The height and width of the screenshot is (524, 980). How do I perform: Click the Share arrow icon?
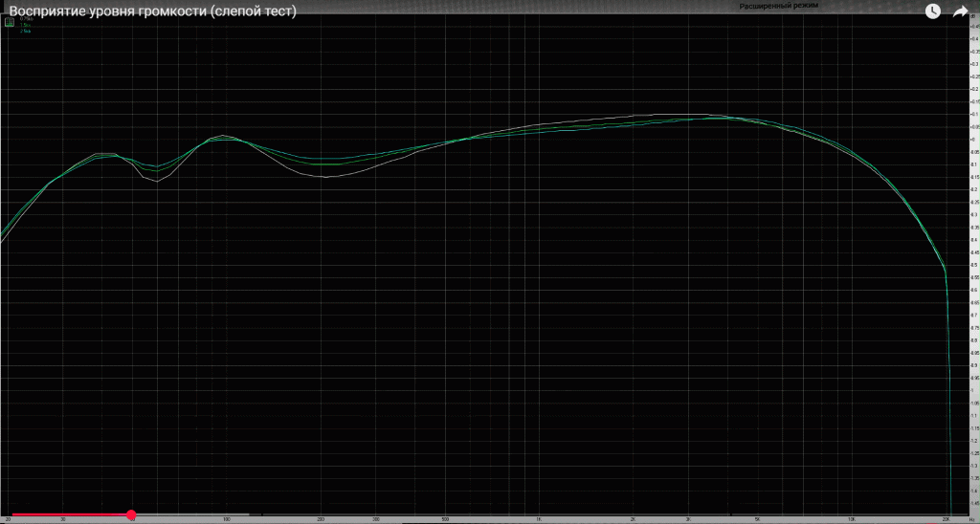960,11
